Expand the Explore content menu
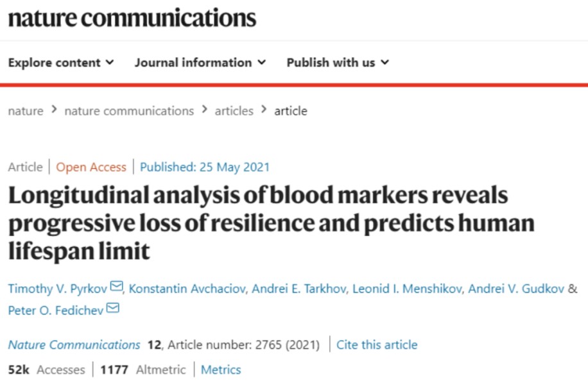588x383 pixels. coord(61,62)
